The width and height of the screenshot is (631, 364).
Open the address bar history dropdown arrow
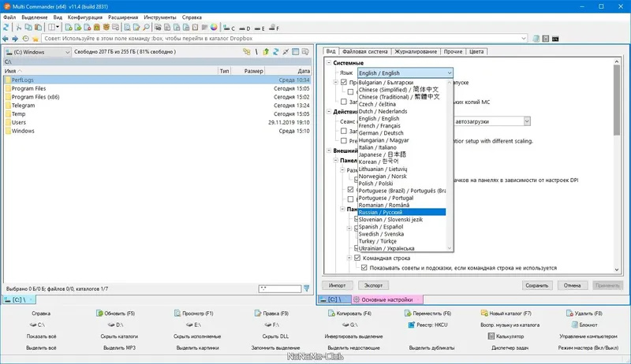[x=524, y=39]
